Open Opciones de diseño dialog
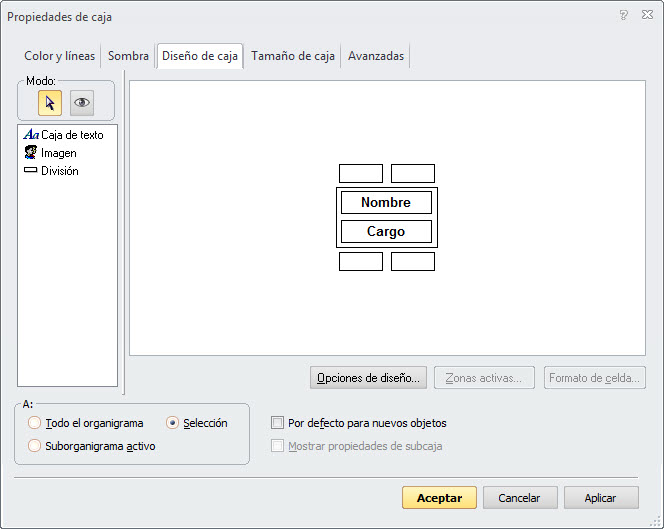Viewport: 664px width, 529px height. coord(369,378)
